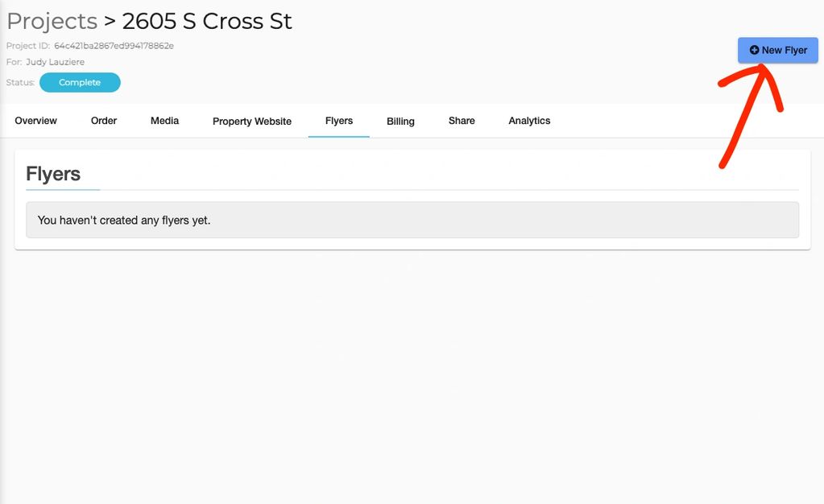Click the For label
824x504 pixels.
[x=14, y=62]
